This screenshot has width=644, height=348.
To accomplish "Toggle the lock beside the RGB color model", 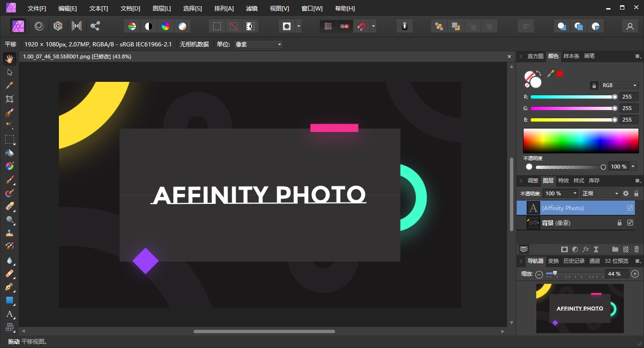I will tap(594, 86).
